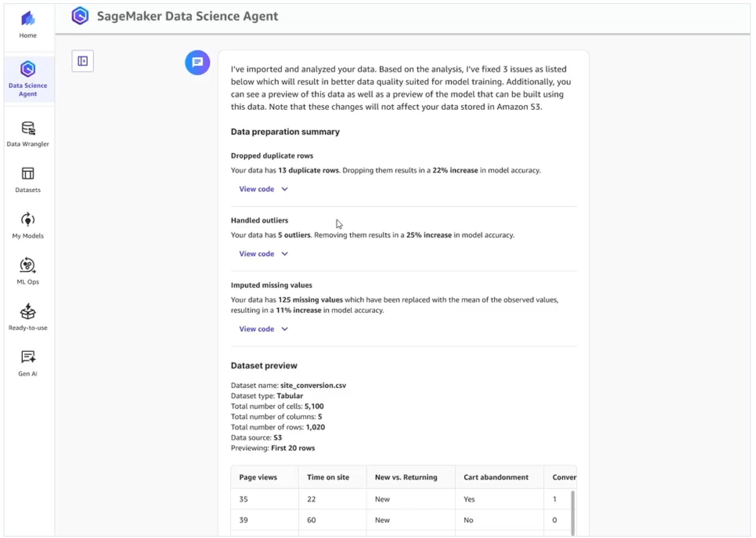This screenshot has height=538, width=756.
Task: Click the dataset preview table scrollbar
Action: 573,513
